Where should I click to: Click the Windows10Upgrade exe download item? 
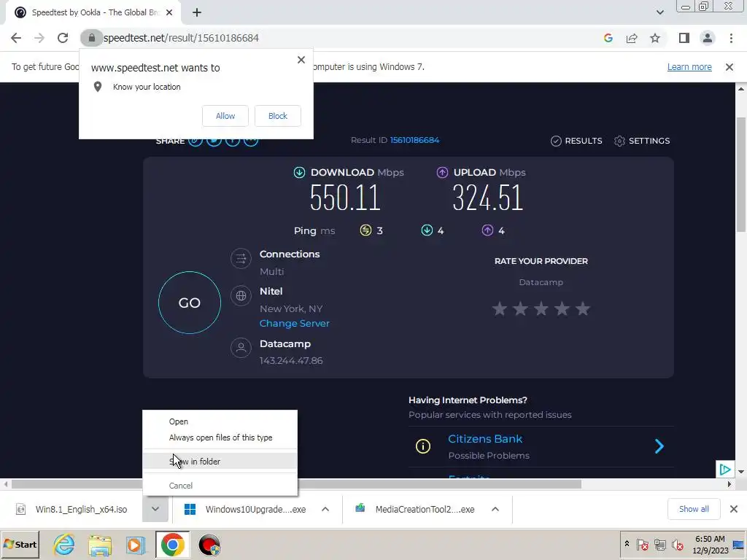245,510
